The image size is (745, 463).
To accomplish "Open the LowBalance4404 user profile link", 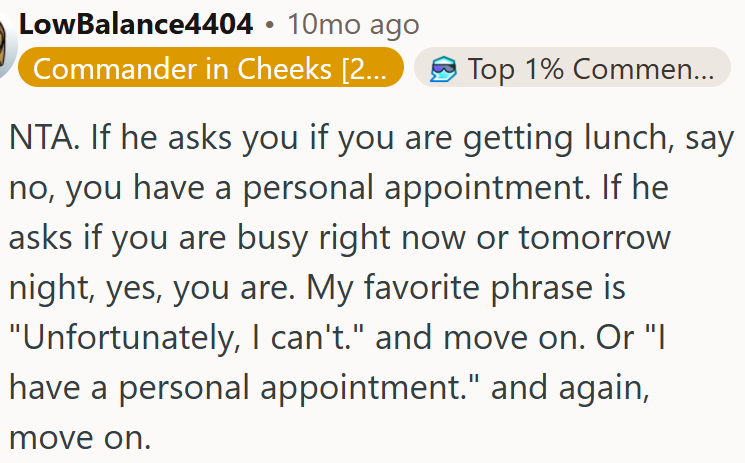I will (136, 25).
